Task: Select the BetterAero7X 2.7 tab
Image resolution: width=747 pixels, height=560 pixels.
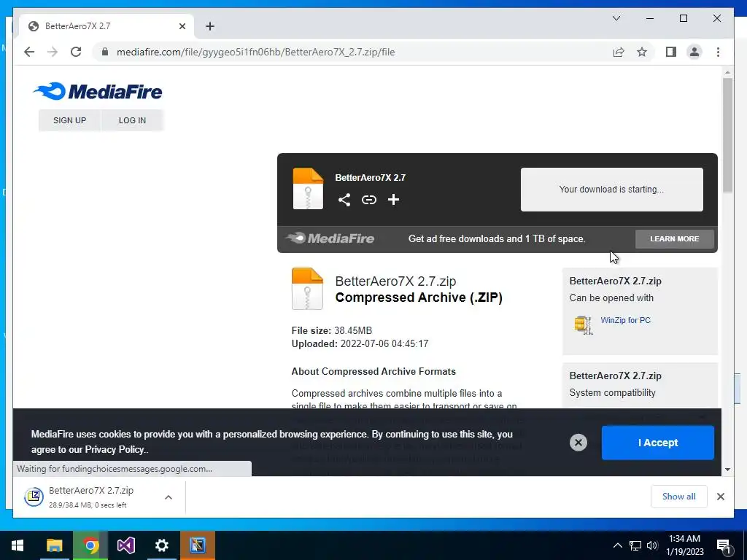Action: tap(107, 26)
